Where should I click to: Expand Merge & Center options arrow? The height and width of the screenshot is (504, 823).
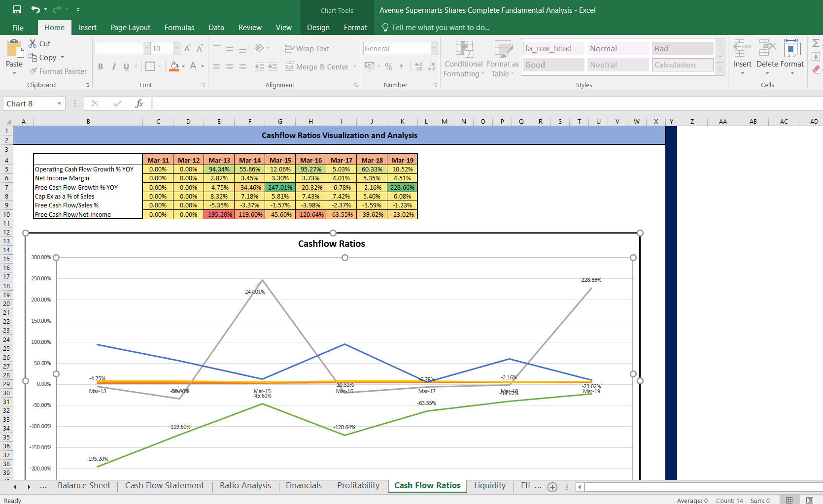[355, 67]
